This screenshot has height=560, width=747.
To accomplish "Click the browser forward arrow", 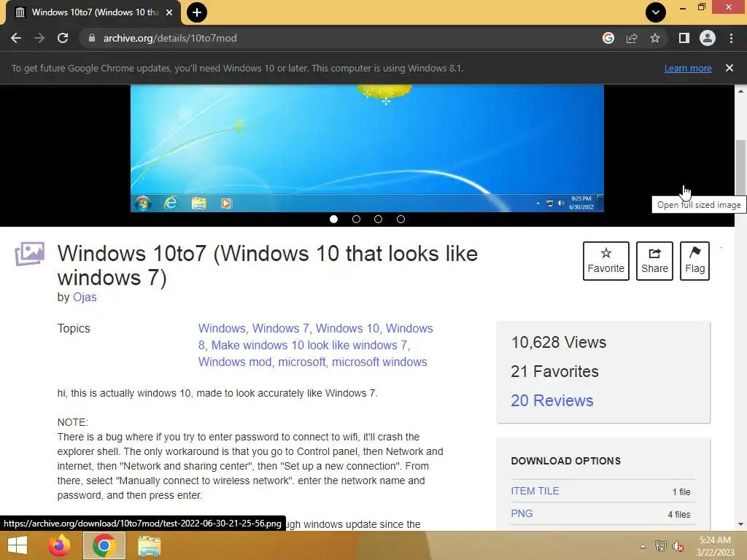I will [39, 38].
